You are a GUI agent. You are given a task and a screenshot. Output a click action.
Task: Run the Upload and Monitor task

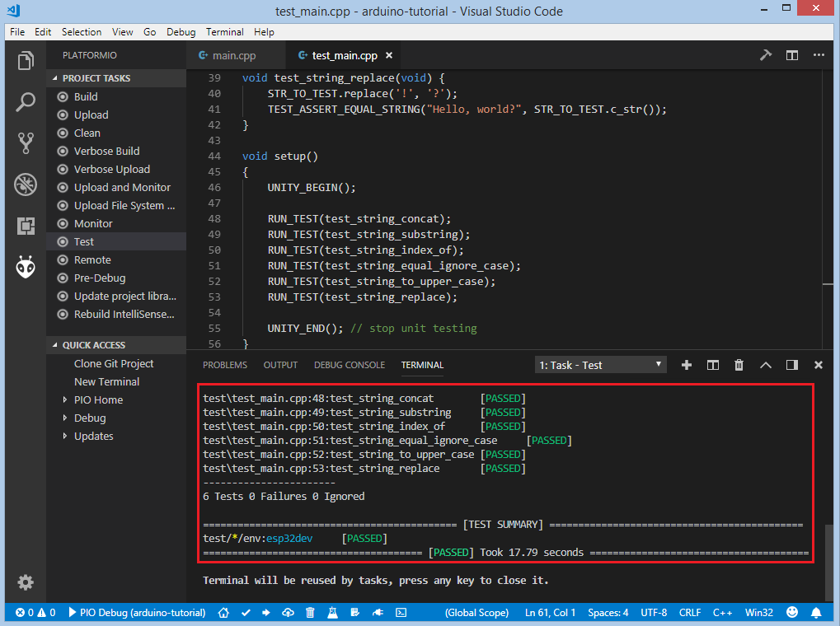click(116, 188)
